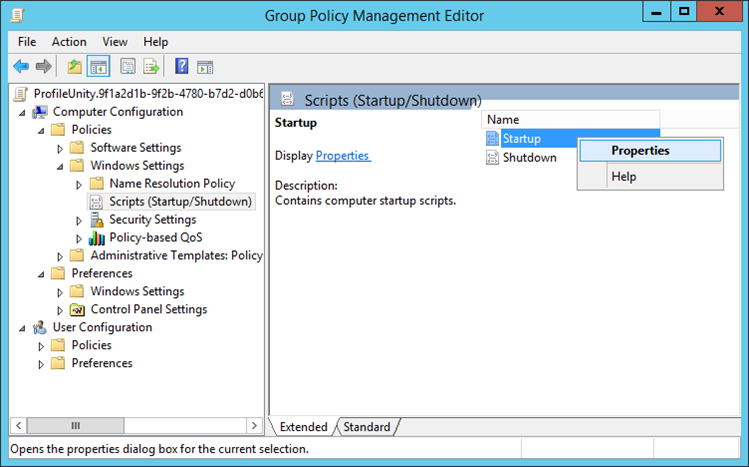749x467 pixels.
Task: Click the Display Properties link
Action: [342, 156]
